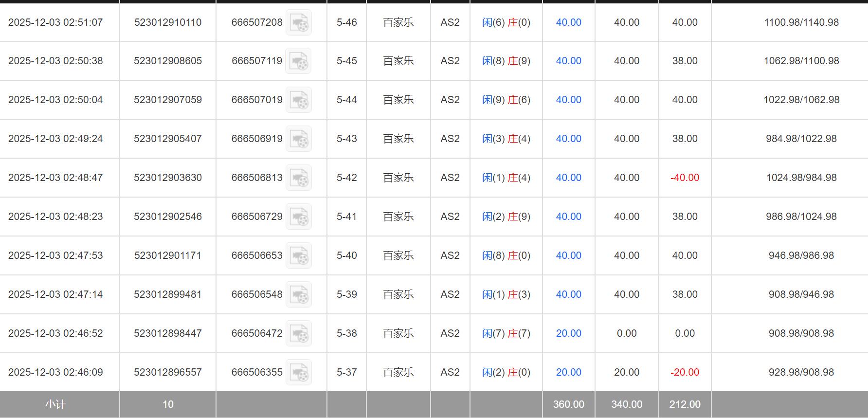868x418 pixels.
Task: Open video replay for game 666506919
Action: point(298,139)
